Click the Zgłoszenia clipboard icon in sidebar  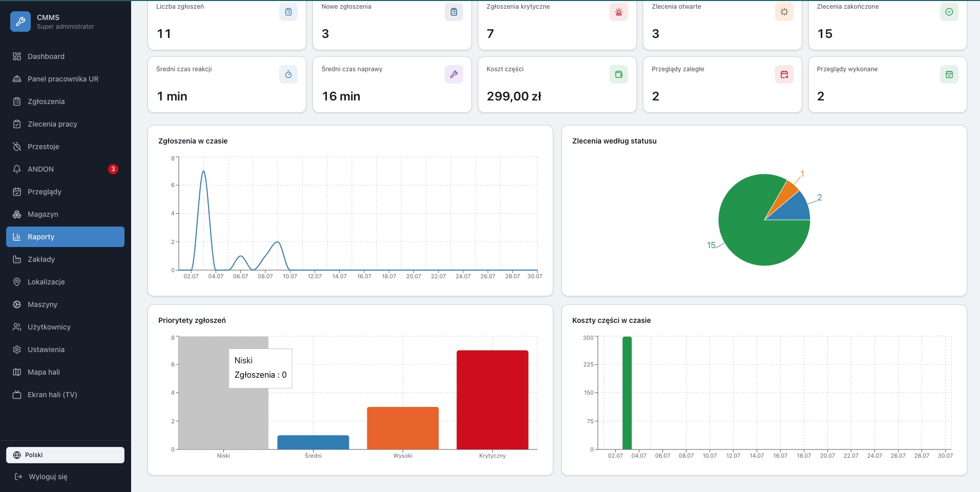[17, 101]
